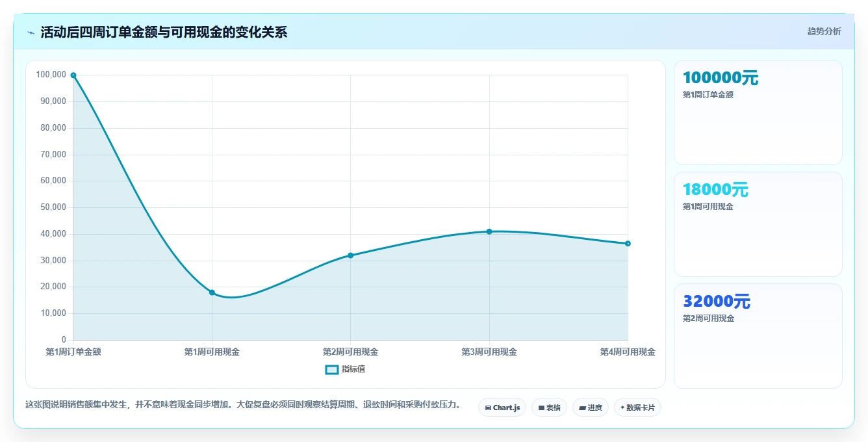Click the data point at 第1周可用现金

212,292
